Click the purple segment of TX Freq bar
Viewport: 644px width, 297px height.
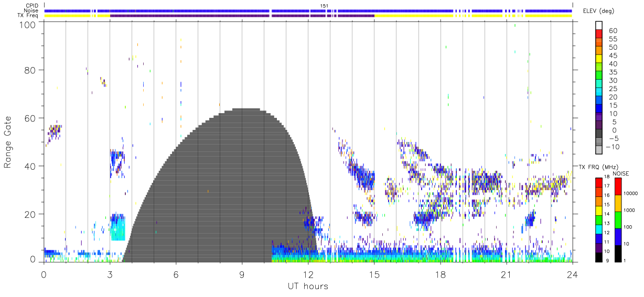click(242, 16)
